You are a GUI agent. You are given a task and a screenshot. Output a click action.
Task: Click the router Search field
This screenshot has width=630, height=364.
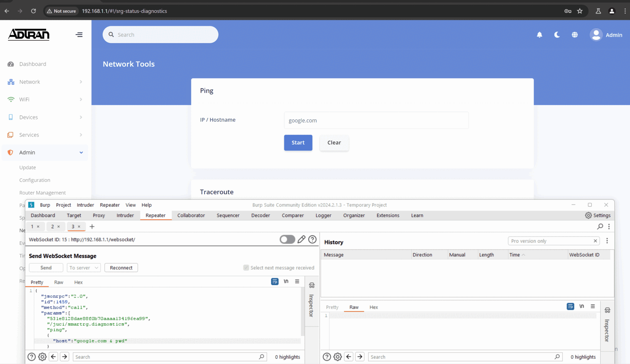(160, 34)
